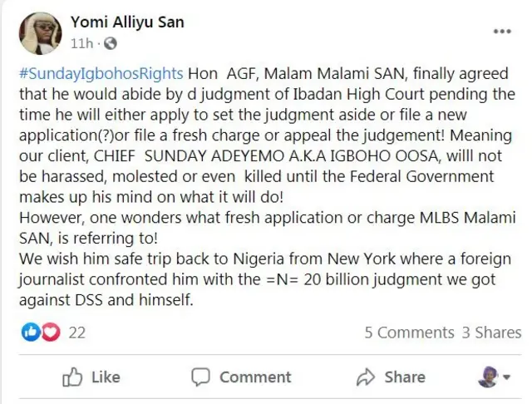Open the small avatar identity switcher
The width and height of the screenshot is (532, 404).
(487, 377)
